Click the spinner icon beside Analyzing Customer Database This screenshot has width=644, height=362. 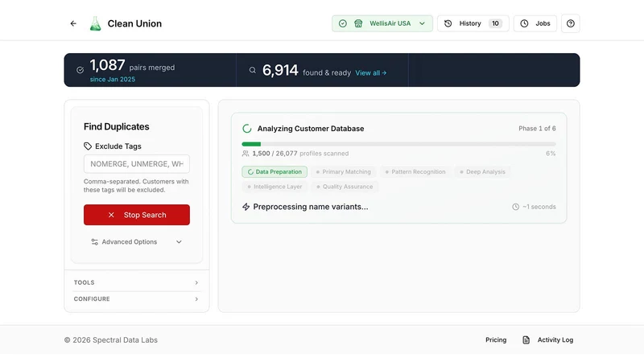[x=247, y=129]
